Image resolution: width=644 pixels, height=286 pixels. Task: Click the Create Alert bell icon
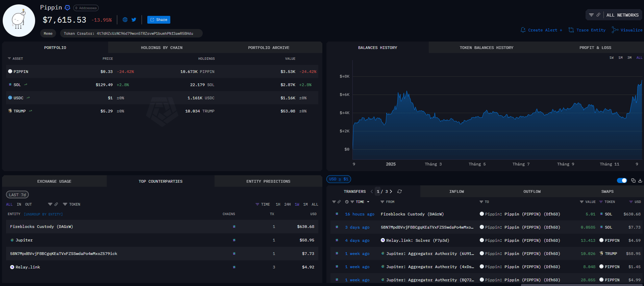(523, 30)
